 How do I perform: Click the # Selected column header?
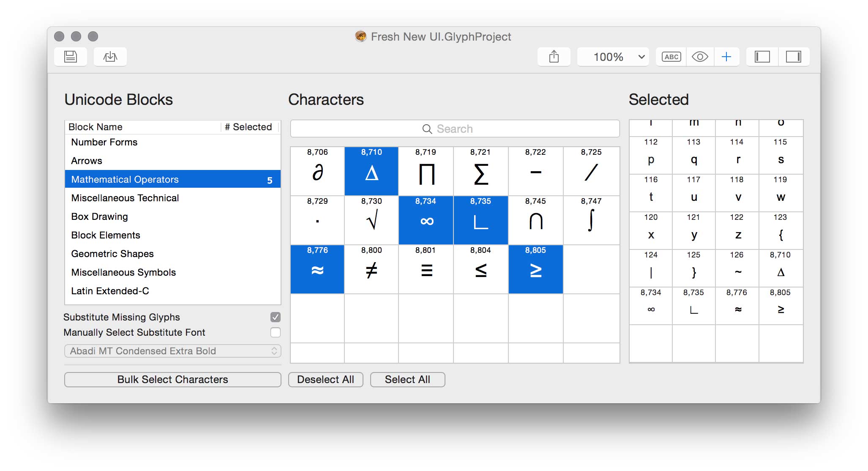coord(249,127)
